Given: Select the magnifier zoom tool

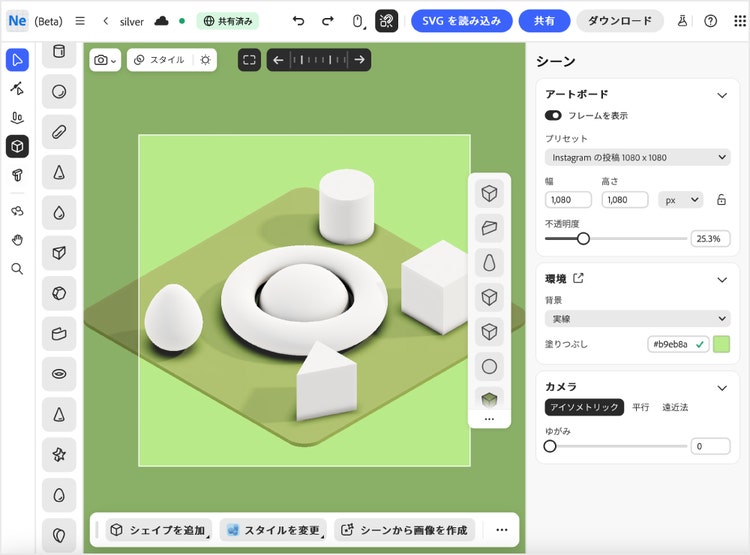Looking at the screenshot, I should pyautogui.click(x=17, y=268).
